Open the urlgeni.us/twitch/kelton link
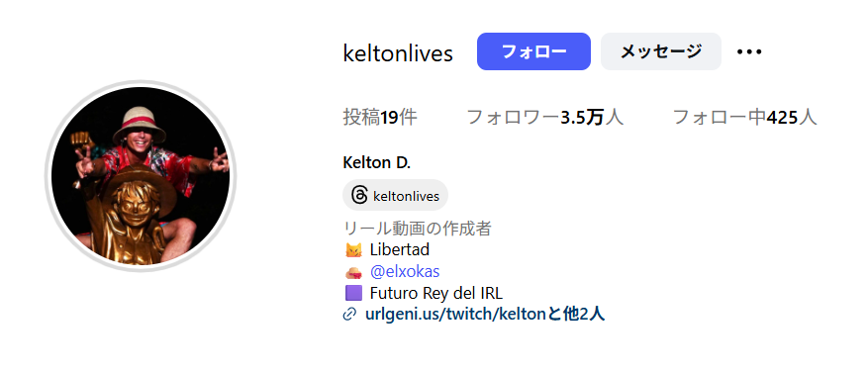Screen dimensions: 868x373 click(x=455, y=315)
